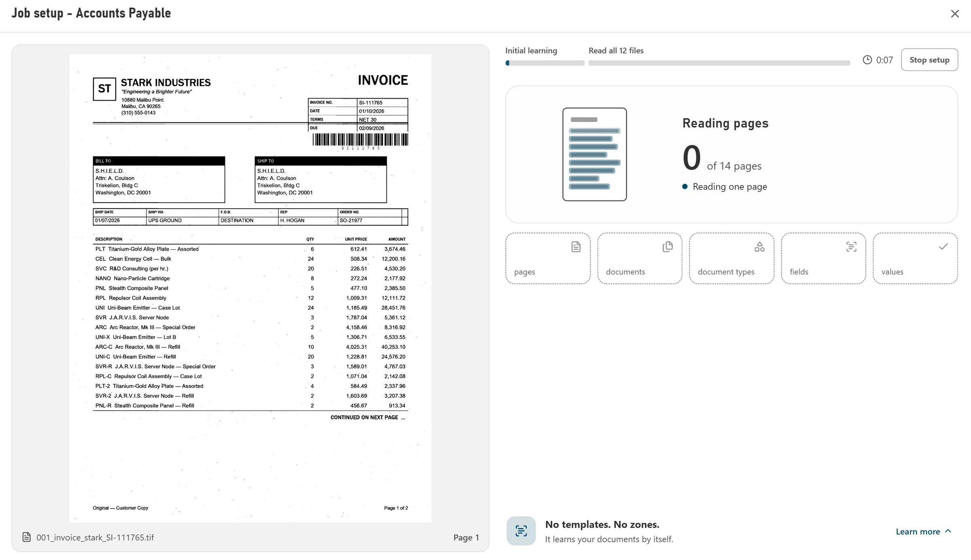971x560 pixels.
Task: Click the Initial learning progress bar
Action: click(x=545, y=63)
